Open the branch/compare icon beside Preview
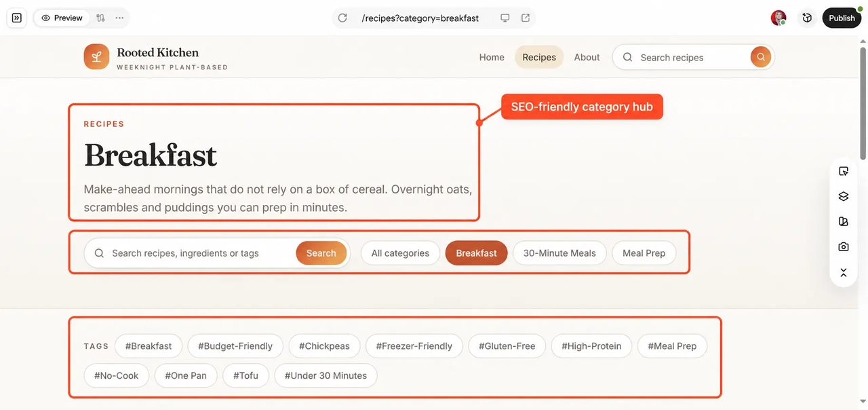Viewport: 868px width, 410px height. [100, 18]
